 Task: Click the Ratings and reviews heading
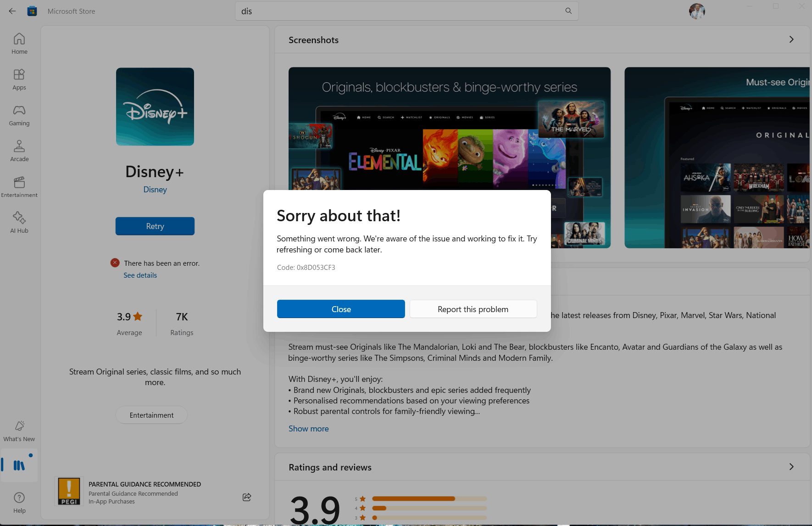pos(330,467)
